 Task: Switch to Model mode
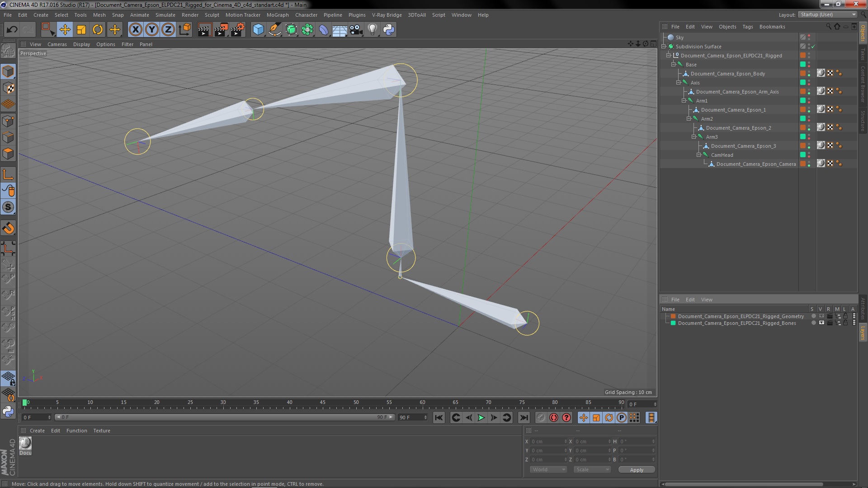[x=8, y=71]
